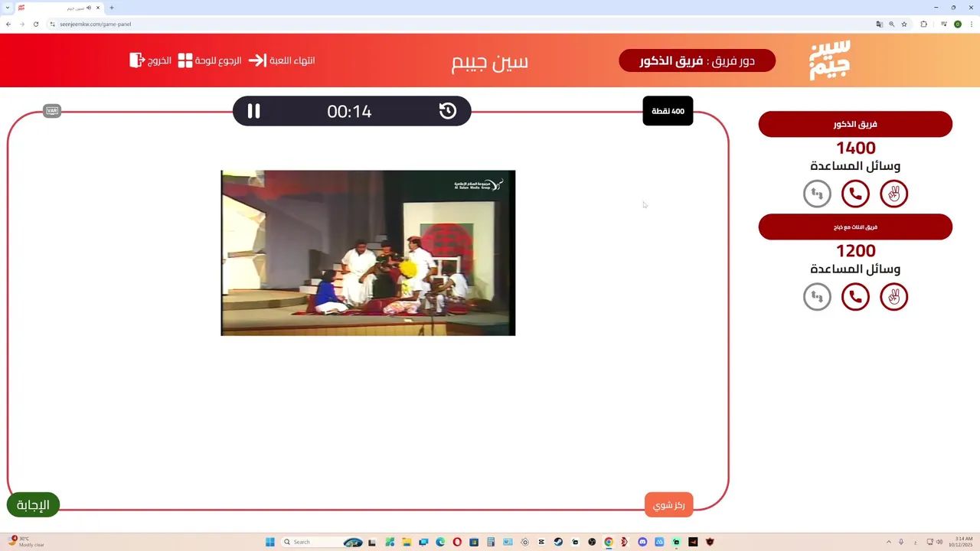Open Chrome three-dot menu

[971, 24]
